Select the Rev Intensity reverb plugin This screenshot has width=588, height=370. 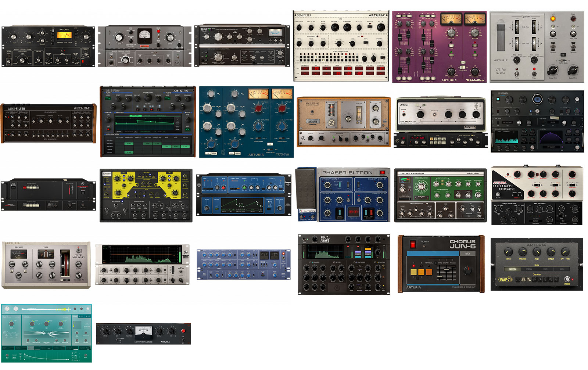(537, 121)
